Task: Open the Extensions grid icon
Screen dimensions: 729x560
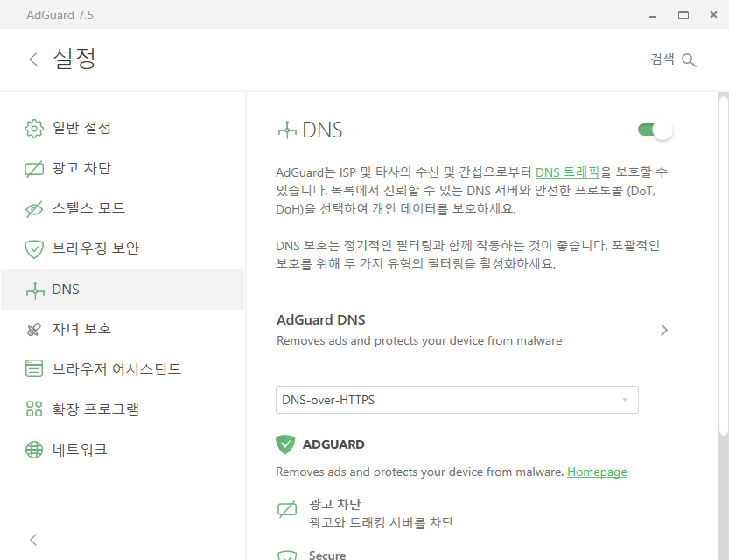Action: [x=34, y=409]
